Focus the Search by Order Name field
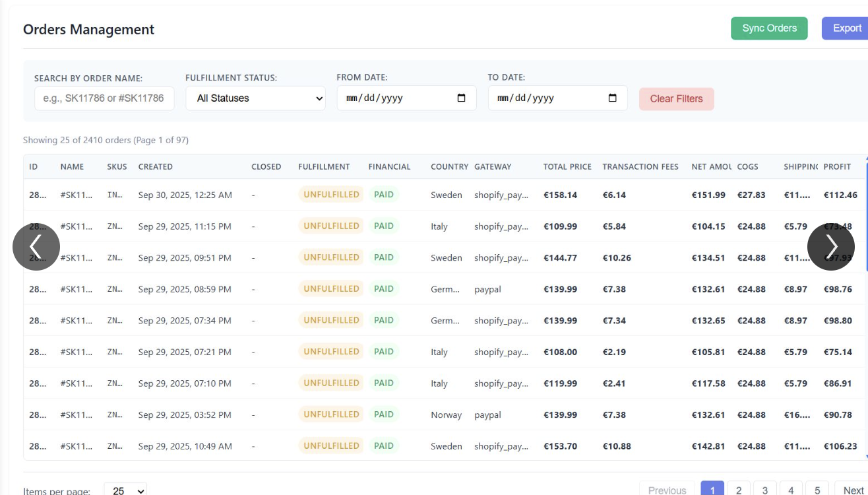868x495 pixels. click(x=104, y=98)
